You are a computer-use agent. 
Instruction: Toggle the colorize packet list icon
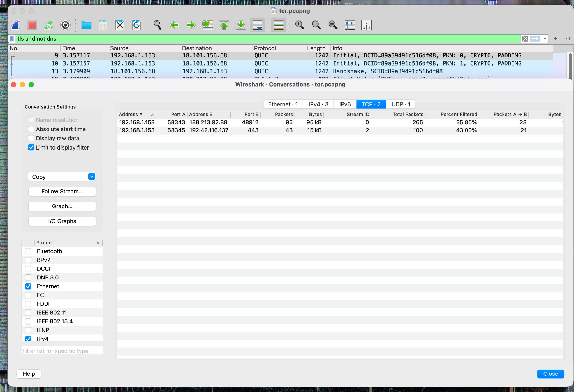point(278,25)
